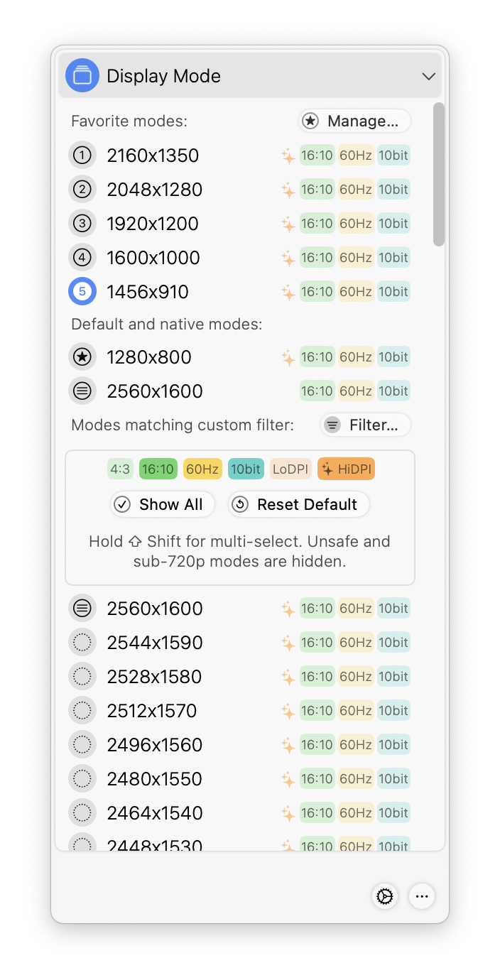The height and width of the screenshot is (980, 500).
Task: Open the Filter... button
Action: click(x=366, y=425)
